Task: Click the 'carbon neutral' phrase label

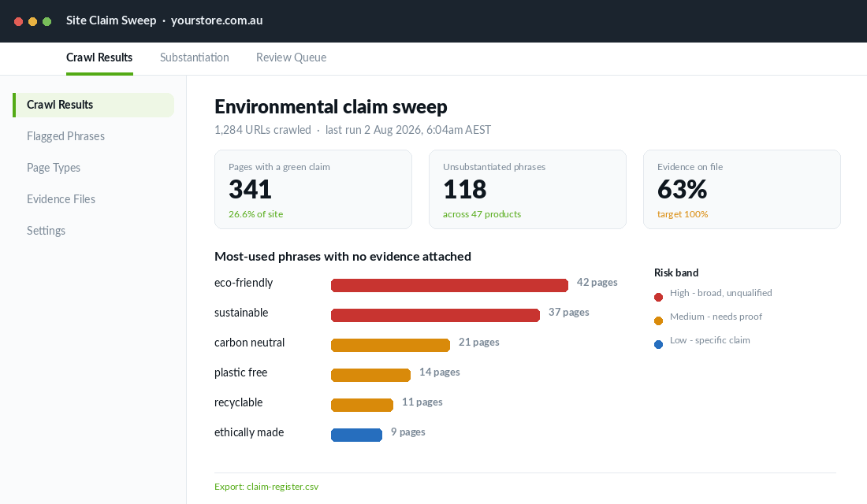Action: pos(249,343)
